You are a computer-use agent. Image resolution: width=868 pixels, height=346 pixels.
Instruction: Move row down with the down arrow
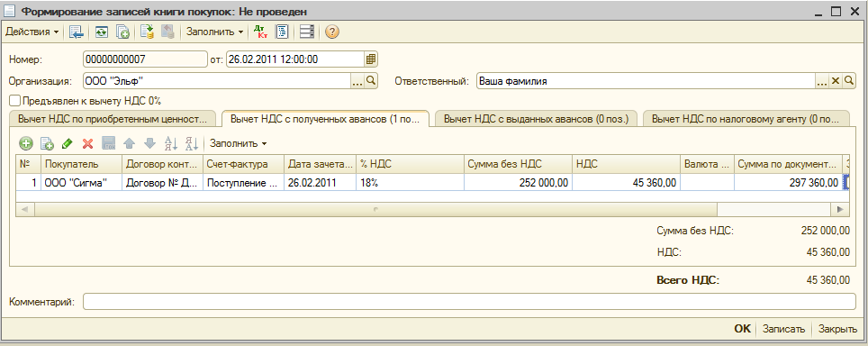point(149,144)
